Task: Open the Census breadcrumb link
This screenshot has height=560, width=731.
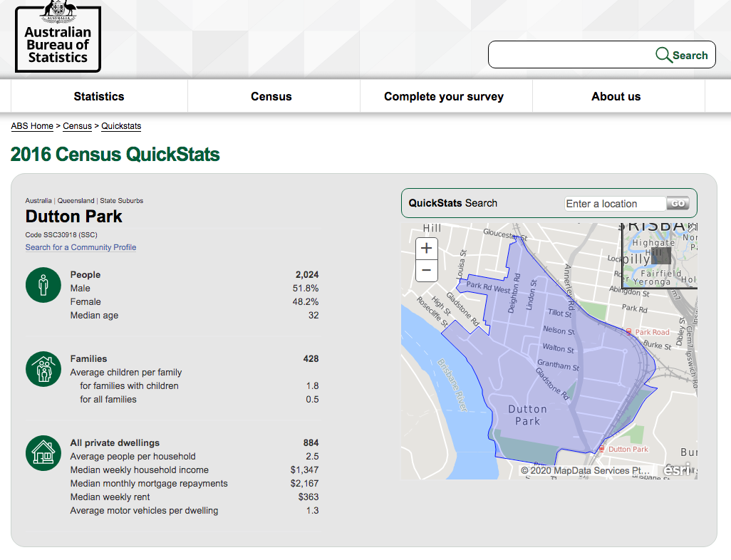Action: tap(78, 126)
